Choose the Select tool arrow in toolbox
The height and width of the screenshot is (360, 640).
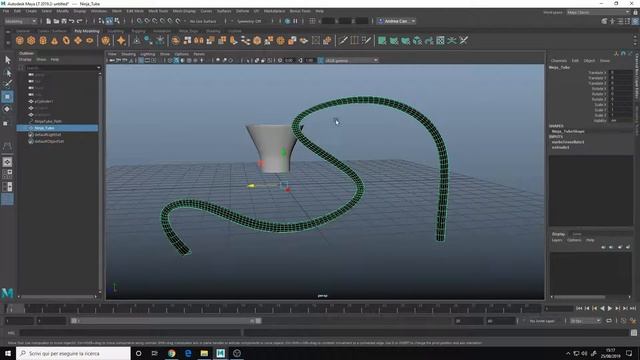click(x=7, y=60)
